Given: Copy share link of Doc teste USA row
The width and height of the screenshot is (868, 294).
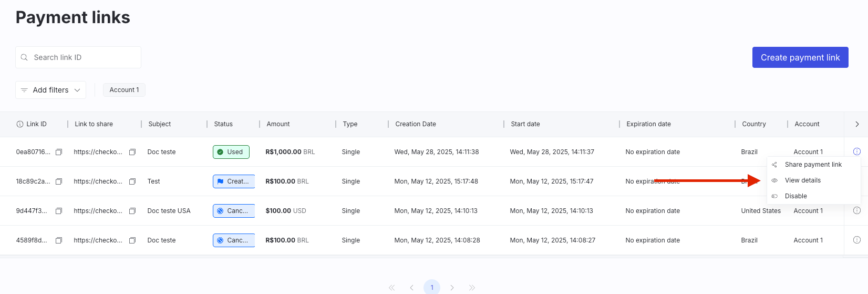Looking at the screenshot, I should [x=132, y=211].
